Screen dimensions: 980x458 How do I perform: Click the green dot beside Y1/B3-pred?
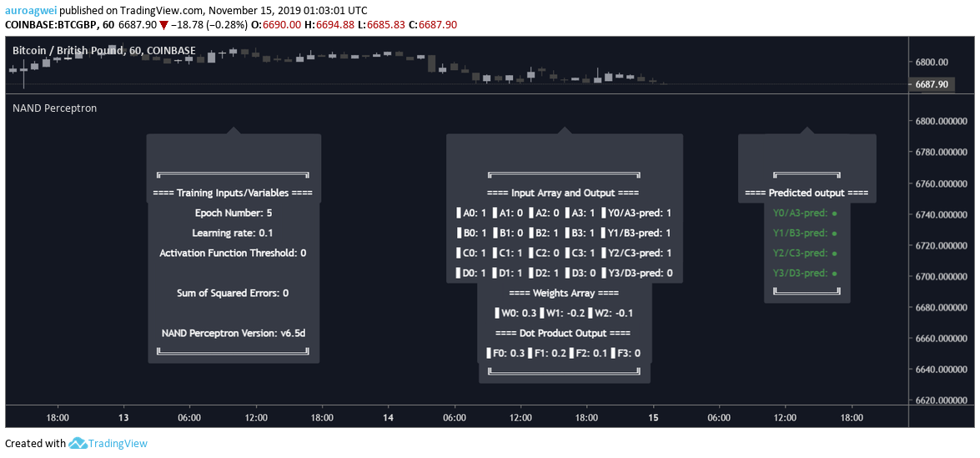[x=834, y=234]
